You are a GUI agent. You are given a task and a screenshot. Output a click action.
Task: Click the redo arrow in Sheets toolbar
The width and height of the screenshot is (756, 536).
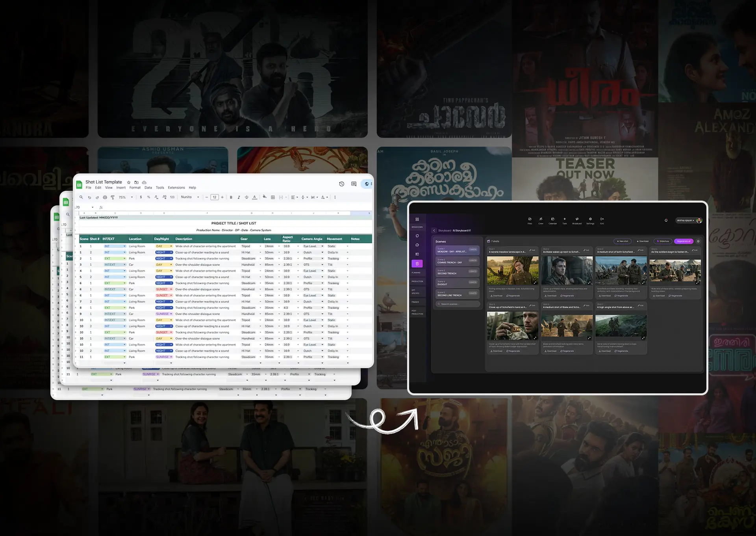click(97, 197)
